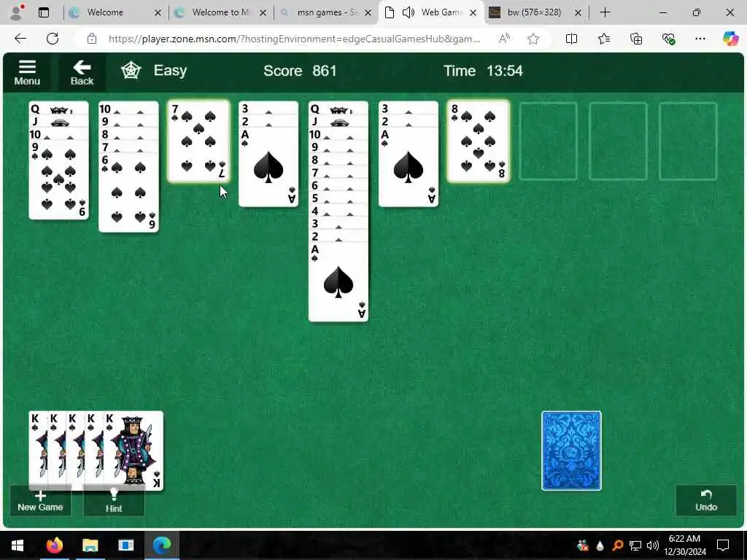Go Back using the arrow button

(x=82, y=72)
